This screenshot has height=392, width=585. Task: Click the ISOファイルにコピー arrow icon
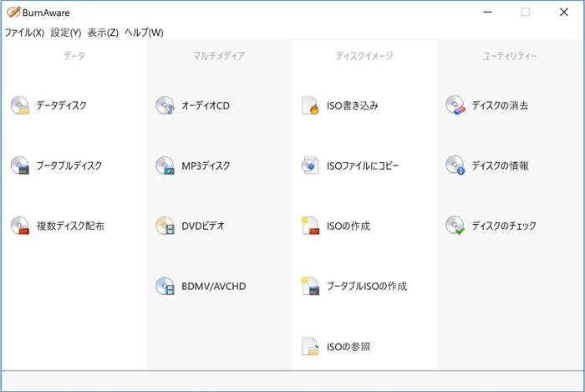pos(310,165)
